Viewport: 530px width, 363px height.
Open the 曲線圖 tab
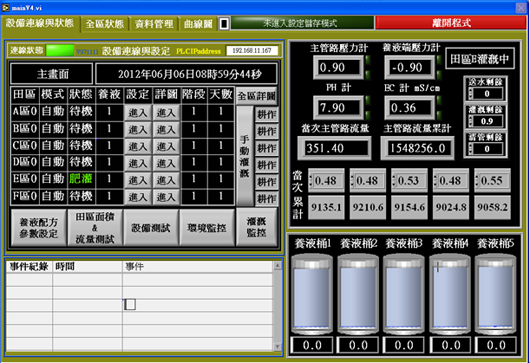198,24
